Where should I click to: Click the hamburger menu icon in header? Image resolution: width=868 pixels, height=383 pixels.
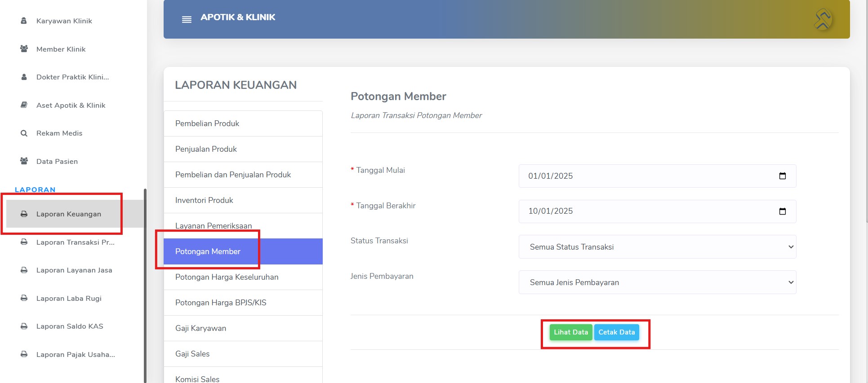pos(187,19)
